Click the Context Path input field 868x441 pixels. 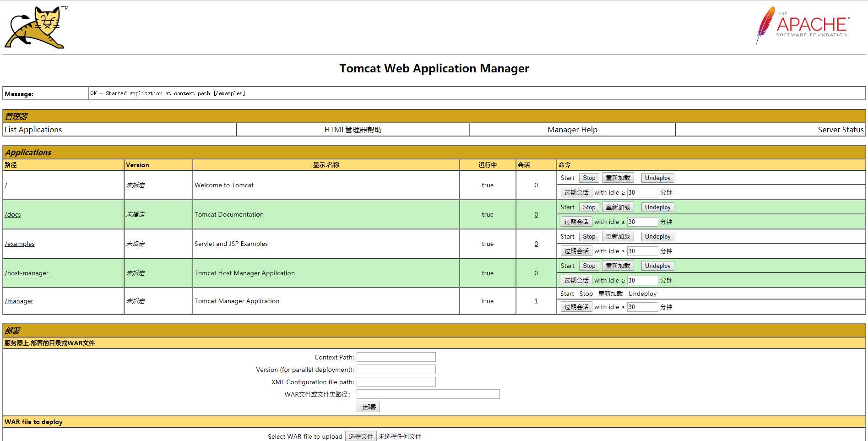[396, 357]
